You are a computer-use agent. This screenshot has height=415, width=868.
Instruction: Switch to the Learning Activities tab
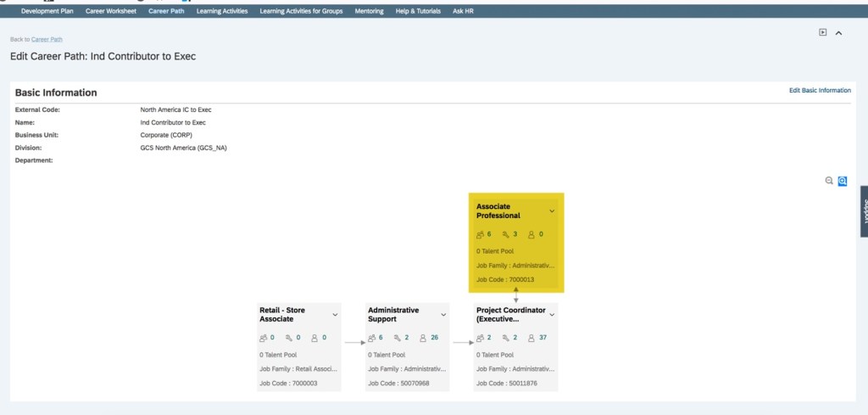[222, 11]
